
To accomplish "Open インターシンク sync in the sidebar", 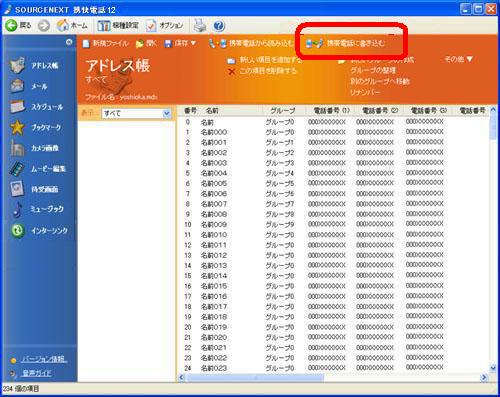I will (39, 230).
